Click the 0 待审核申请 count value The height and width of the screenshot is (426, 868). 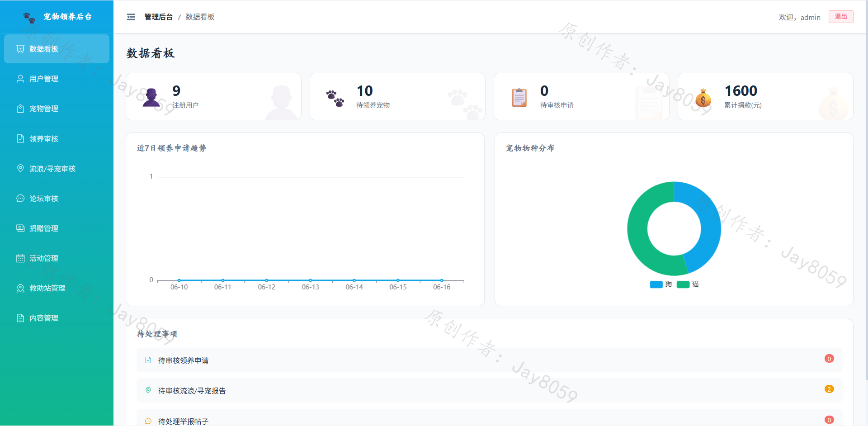tap(544, 91)
